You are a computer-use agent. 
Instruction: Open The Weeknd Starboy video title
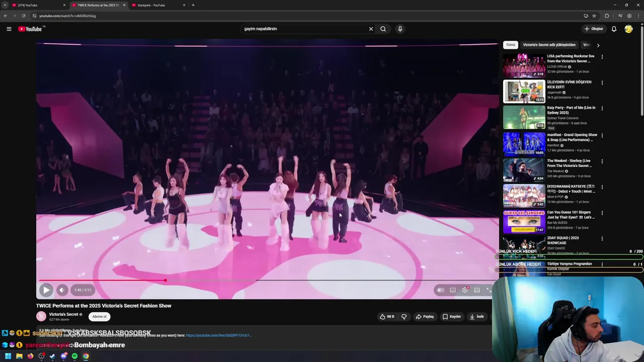[570, 163]
